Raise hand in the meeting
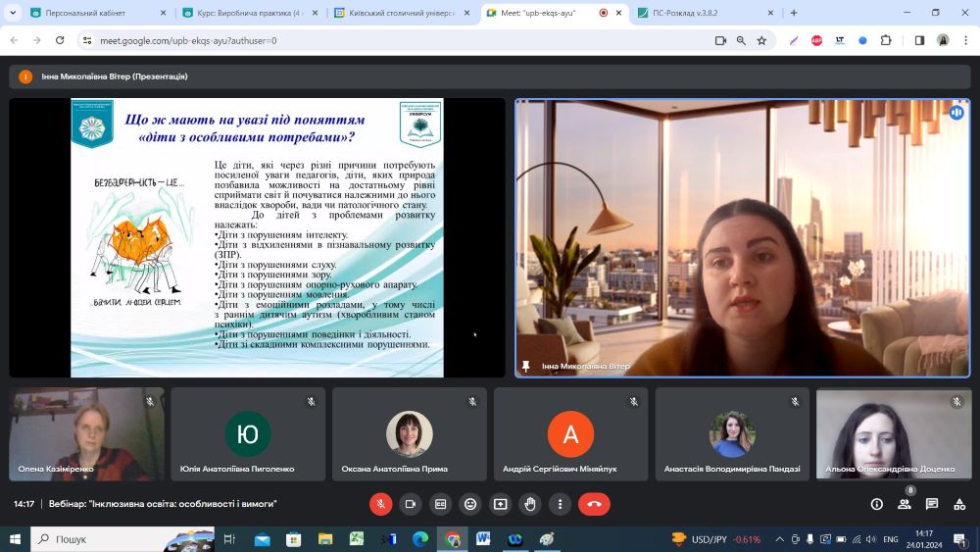The image size is (980, 552). [530, 504]
